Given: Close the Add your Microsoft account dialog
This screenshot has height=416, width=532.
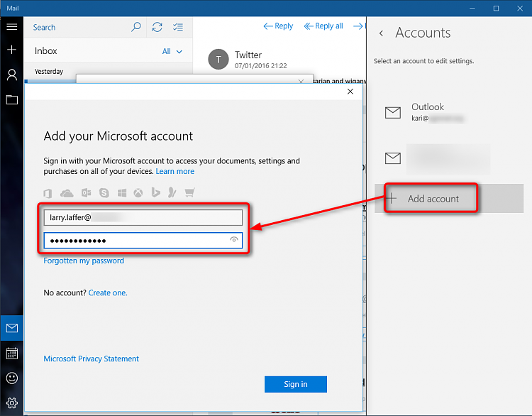Looking at the screenshot, I should coord(350,92).
